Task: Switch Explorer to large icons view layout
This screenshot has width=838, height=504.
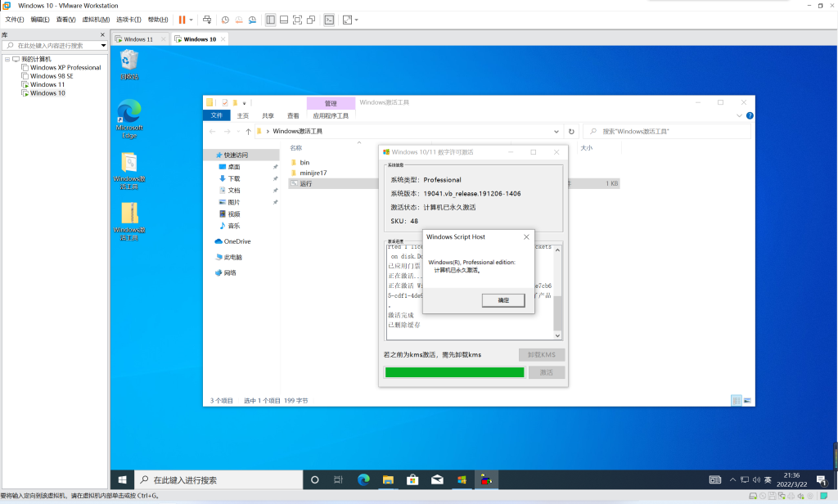Action: (747, 401)
